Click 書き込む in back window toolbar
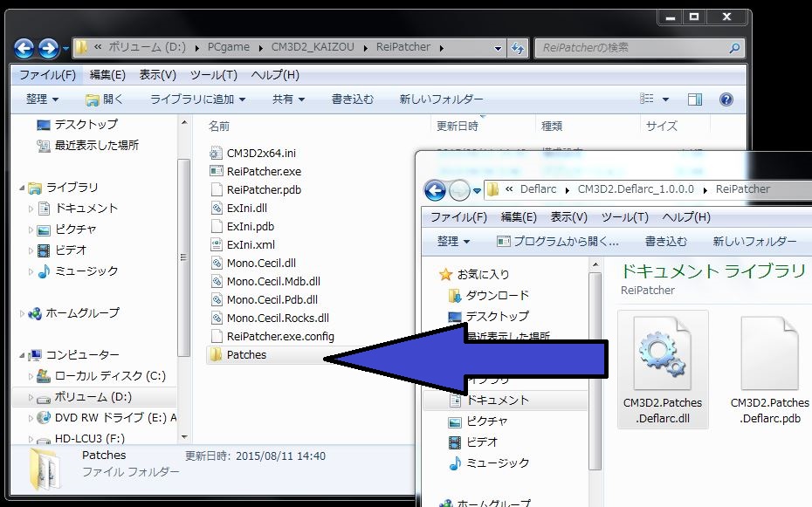This screenshot has width=812, height=507. (x=352, y=99)
